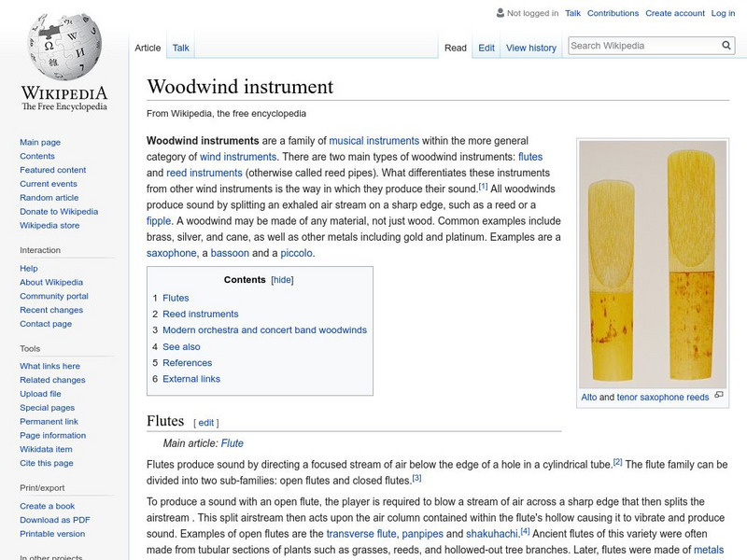Follow the transverse flute link
The image size is (747, 560).
pyautogui.click(x=361, y=534)
